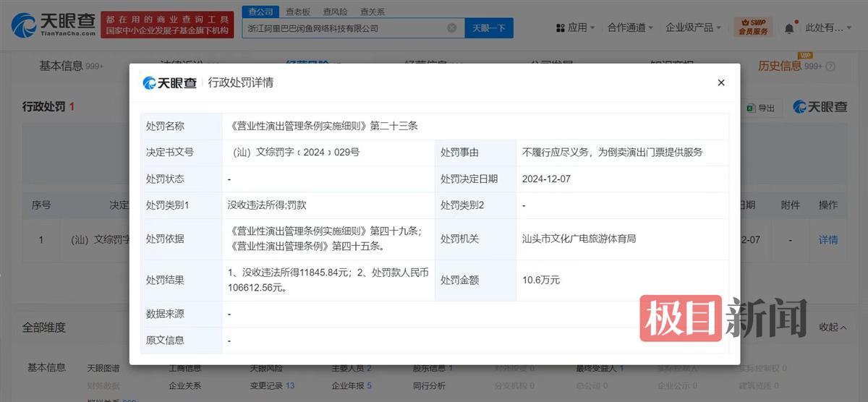The height and width of the screenshot is (402, 868).
Task: Click the 应用 grid icon
Action: pyautogui.click(x=560, y=27)
